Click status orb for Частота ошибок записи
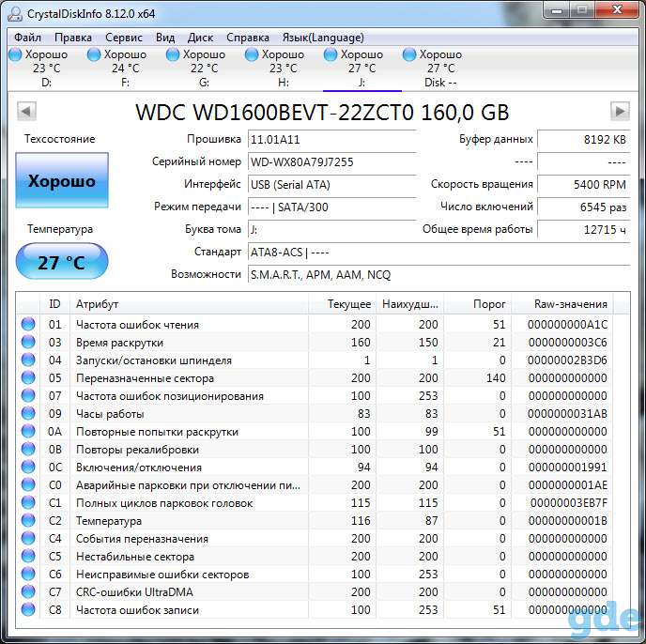 point(28,609)
